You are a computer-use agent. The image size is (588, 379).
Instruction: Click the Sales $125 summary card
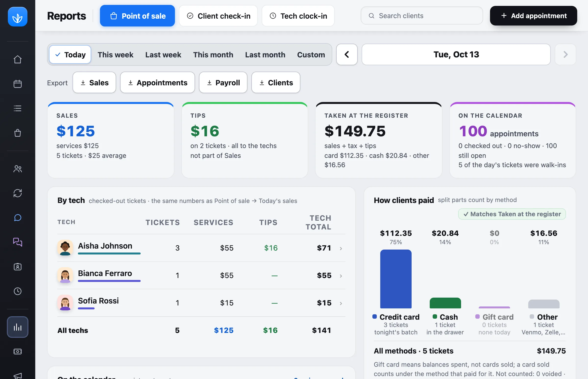[111, 140]
